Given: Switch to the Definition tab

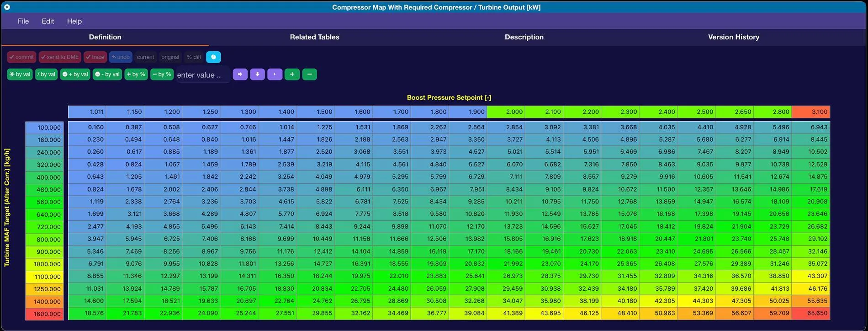Looking at the screenshot, I should 105,37.
